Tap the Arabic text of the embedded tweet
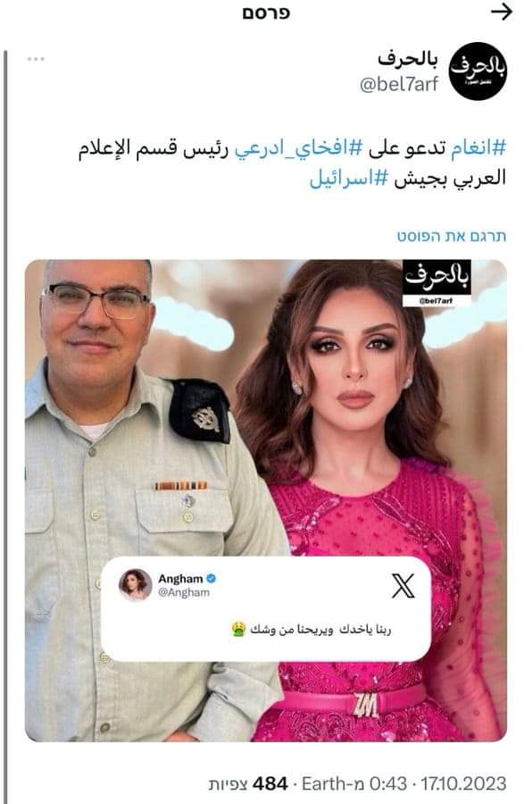The width and height of the screenshot is (532, 804). 312,629
